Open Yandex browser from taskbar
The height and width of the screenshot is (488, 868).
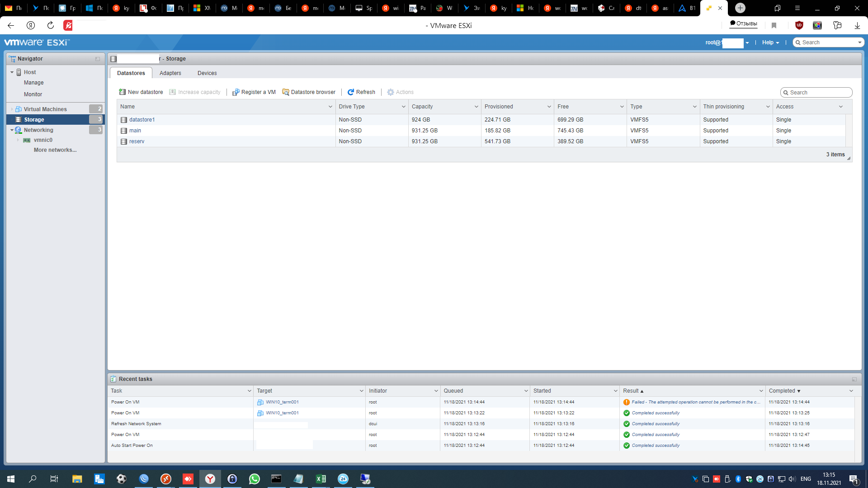pyautogui.click(x=210, y=479)
